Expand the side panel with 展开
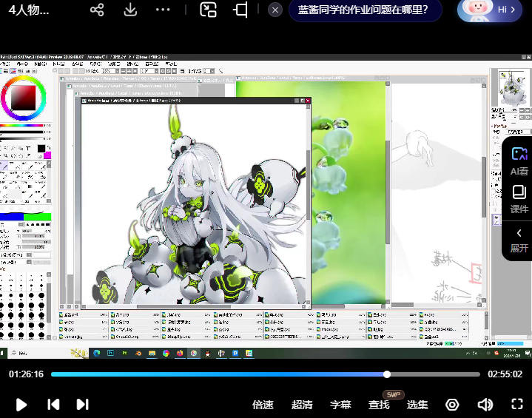The image size is (532, 418). 519,240
